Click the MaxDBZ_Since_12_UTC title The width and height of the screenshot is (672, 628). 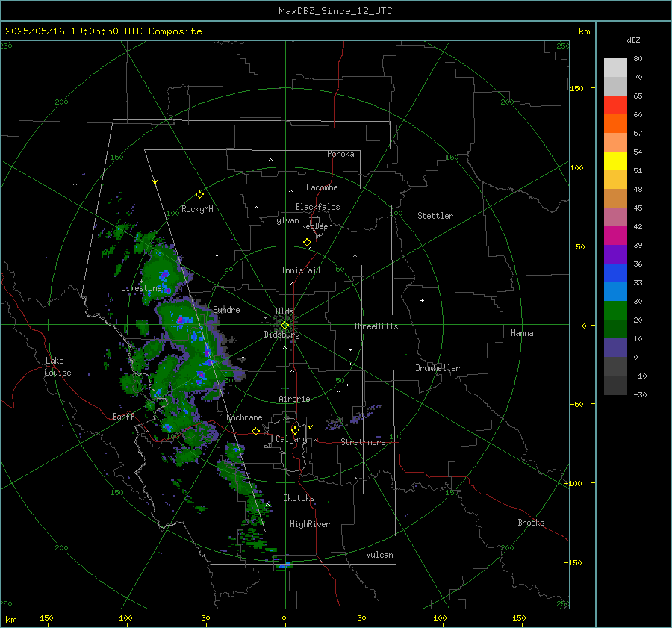(335, 11)
